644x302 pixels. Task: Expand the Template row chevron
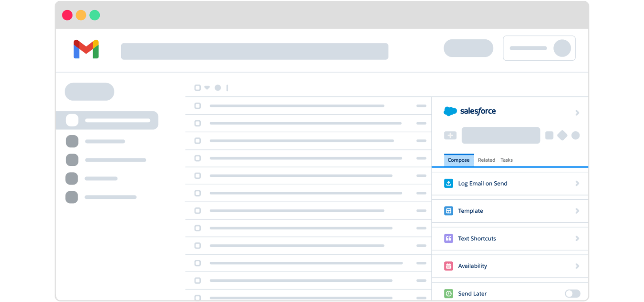577,211
